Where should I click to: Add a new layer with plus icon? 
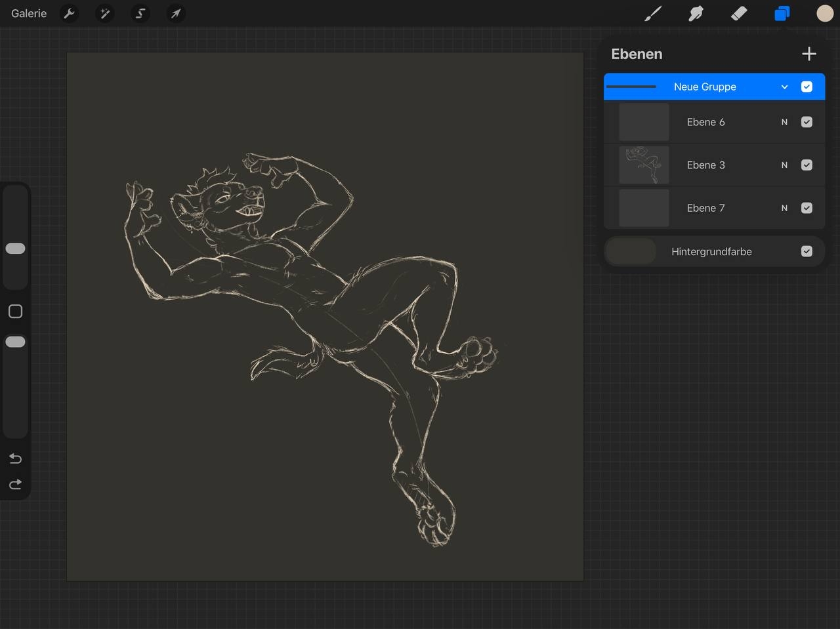[809, 54]
